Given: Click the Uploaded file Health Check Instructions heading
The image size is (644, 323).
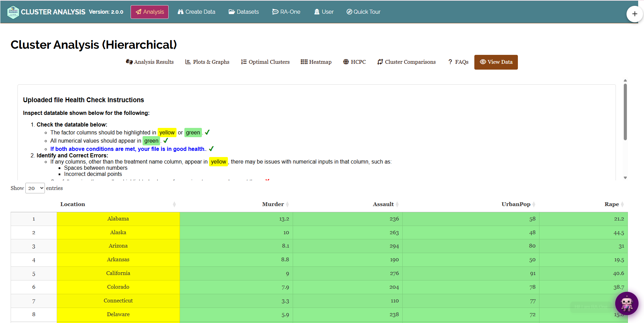Looking at the screenshot, I should 83,100.
